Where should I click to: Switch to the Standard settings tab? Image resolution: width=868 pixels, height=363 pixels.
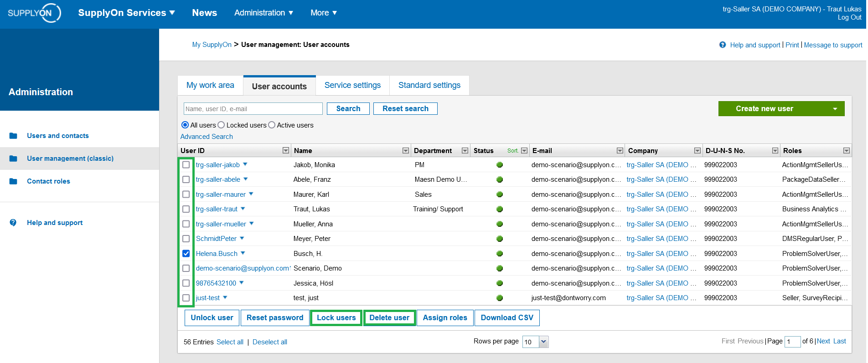tap(429, 85)
